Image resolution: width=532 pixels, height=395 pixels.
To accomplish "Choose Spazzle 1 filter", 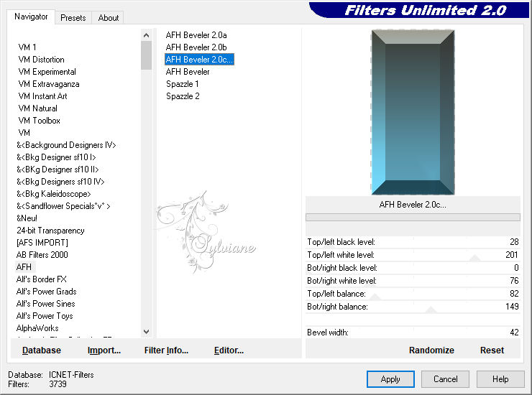I will (x=183, y=84).
